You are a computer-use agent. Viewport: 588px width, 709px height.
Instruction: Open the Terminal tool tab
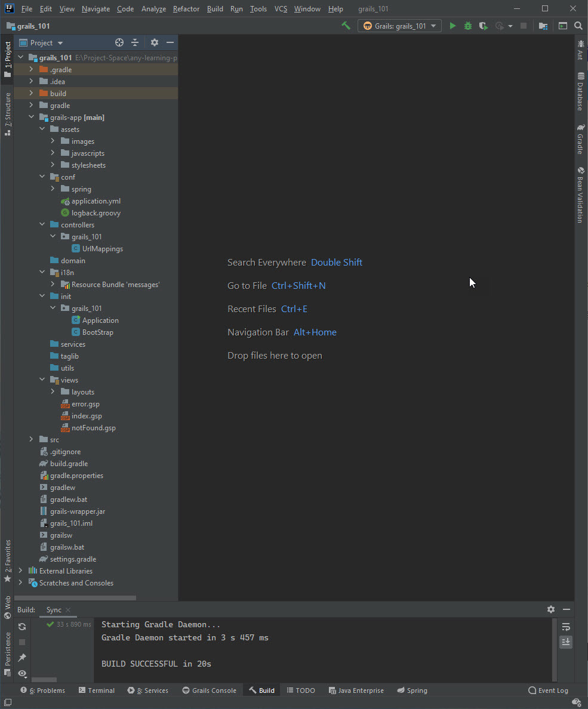coord(96,690)
